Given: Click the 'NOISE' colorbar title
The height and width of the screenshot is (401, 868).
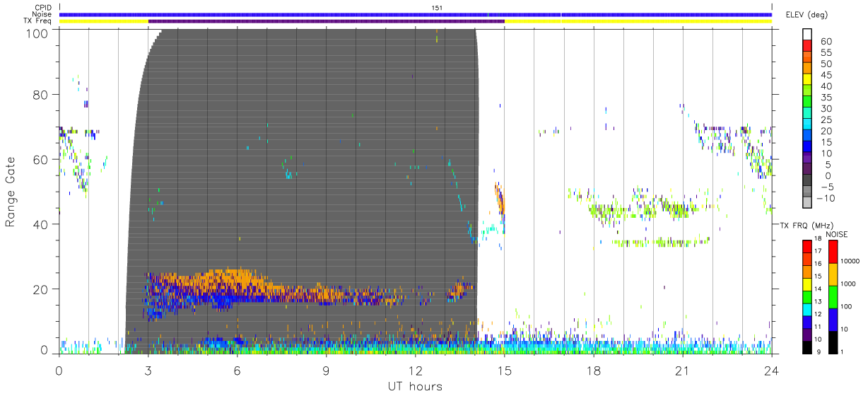Looking at the screenshot, I should tap(838, 233).
